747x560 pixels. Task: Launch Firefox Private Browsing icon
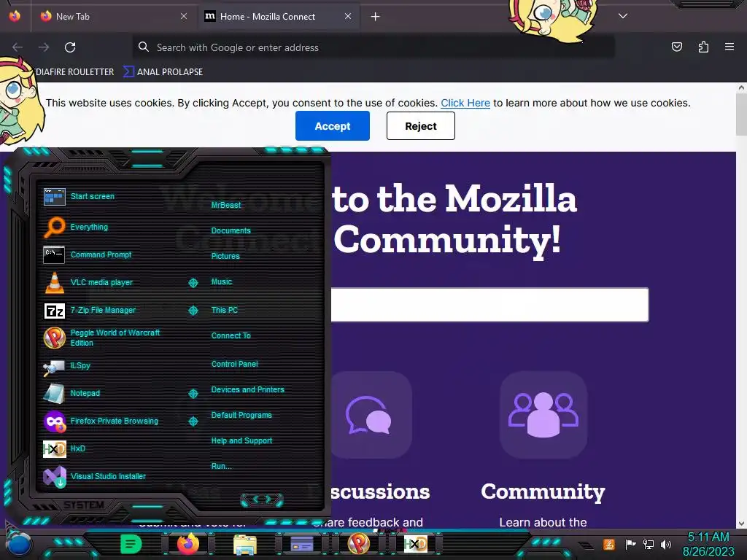[x=54, y=421]
